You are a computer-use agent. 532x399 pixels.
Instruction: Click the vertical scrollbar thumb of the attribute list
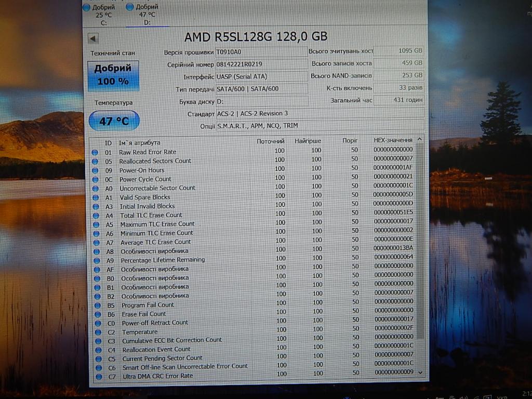click(x=420, y=241)
